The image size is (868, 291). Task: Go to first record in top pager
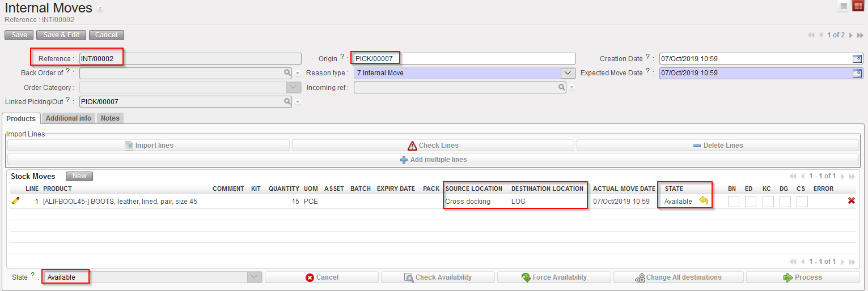pyautogui.click(x=812, y=35)
